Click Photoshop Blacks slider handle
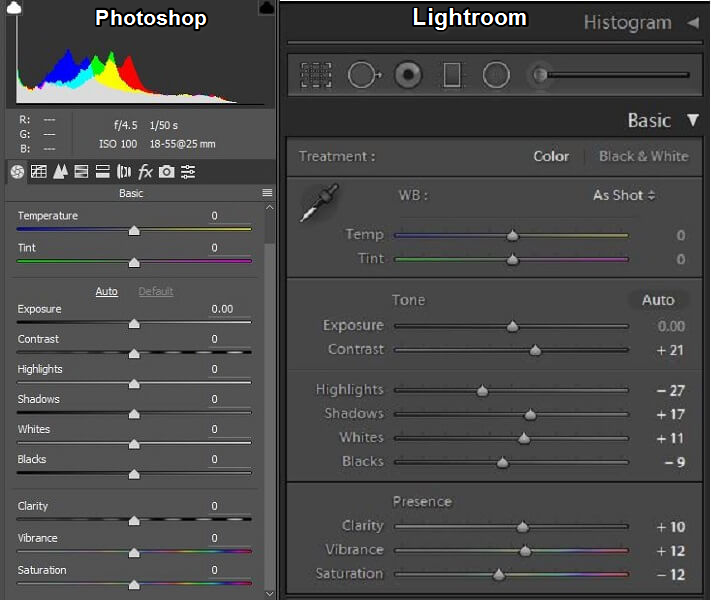This screenshot has width=711, height=600. coord(134,474)
